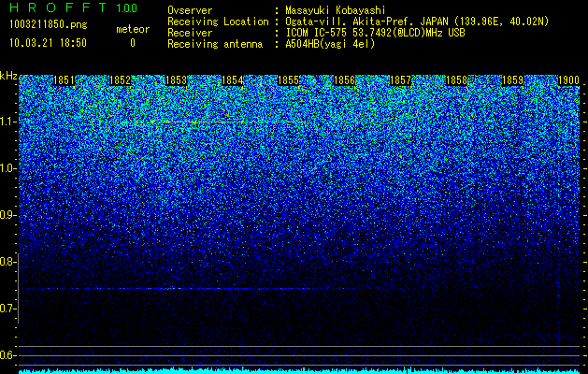Click the Receiver field label

pyautogui.click(x=190, y=33)
